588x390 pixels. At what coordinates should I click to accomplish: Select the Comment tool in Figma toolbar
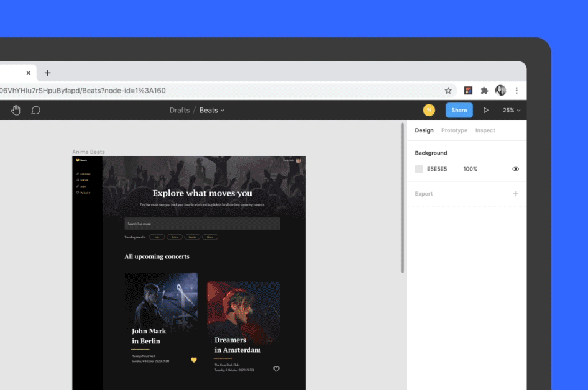35,110
